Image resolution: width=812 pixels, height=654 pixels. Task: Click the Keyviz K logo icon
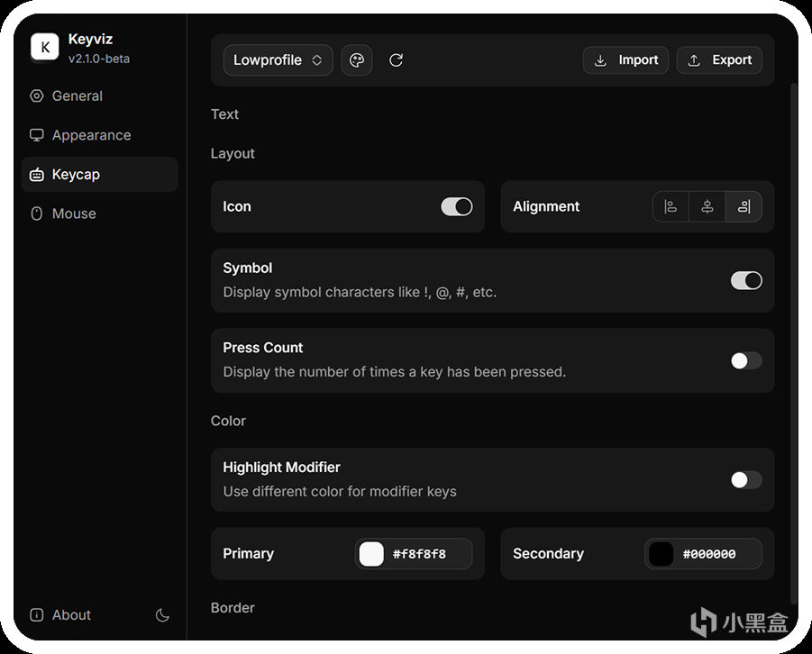tap(44, 47)
